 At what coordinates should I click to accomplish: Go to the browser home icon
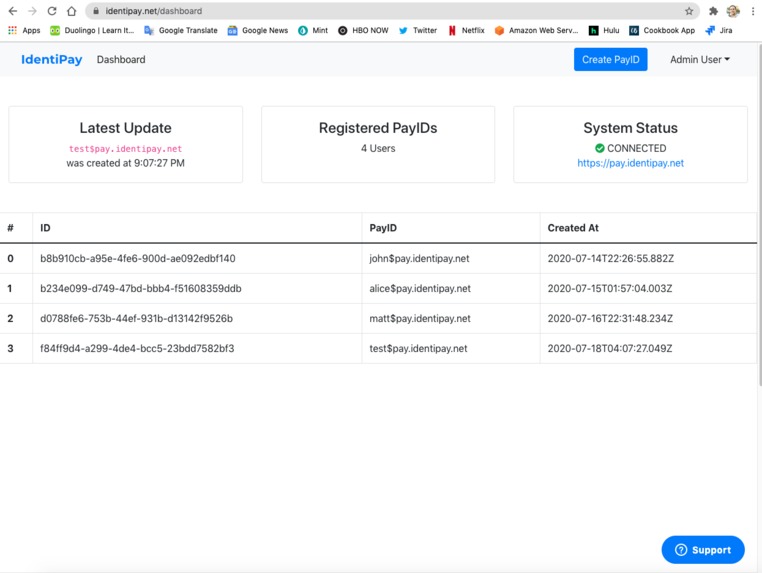pyautogui.click(x=71, y=11)
